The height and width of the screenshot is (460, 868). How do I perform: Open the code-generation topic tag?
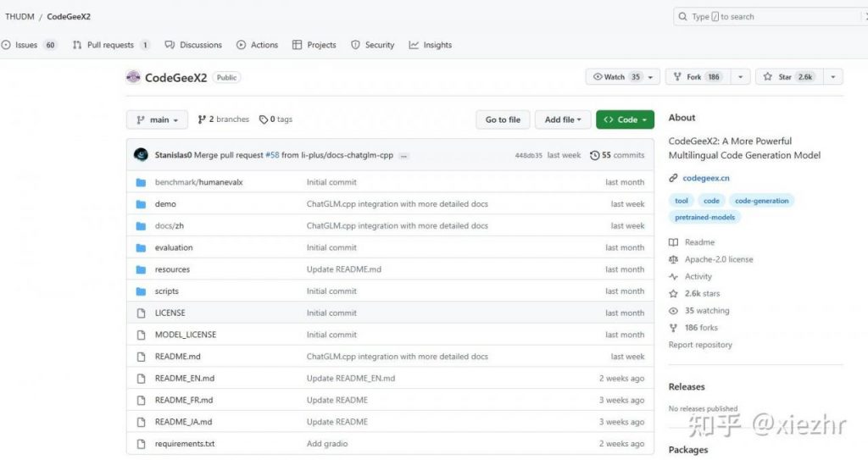pyautogui.click(x=761, y=201)
